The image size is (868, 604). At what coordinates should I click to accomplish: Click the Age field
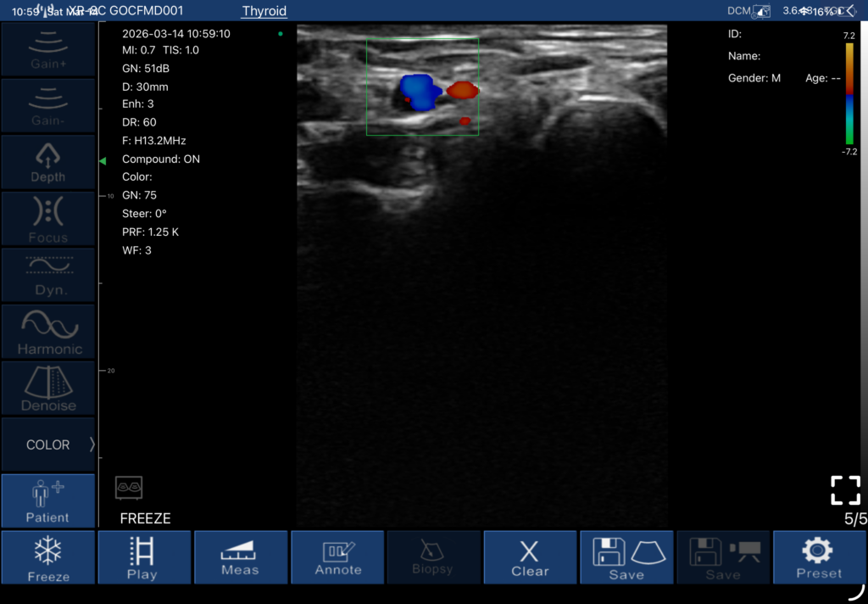(x=823, y=78)
